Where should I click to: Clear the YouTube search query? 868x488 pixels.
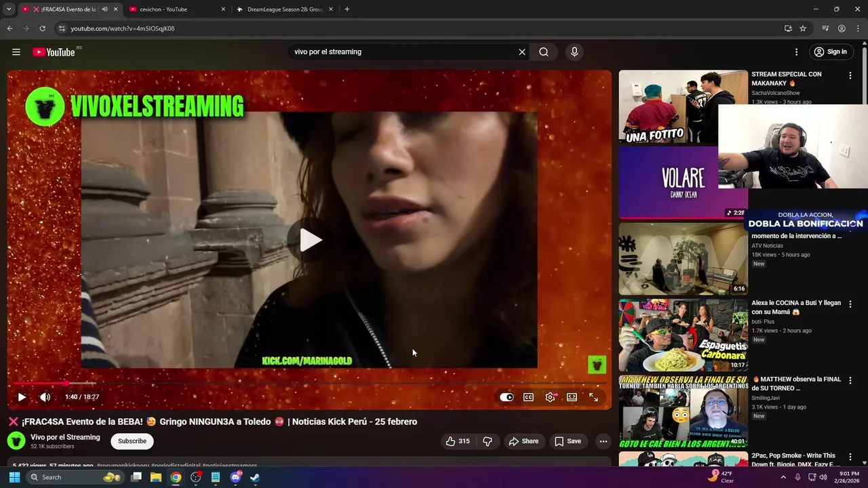pyautogui.click(x=522, y=52)
